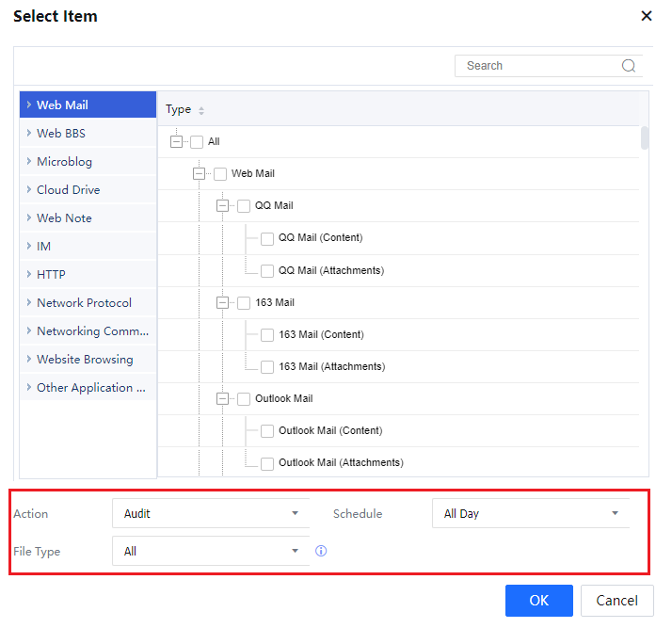Open the Website Browsing category
The height and width of the screenshot is (628, 672).
(85, 359)
